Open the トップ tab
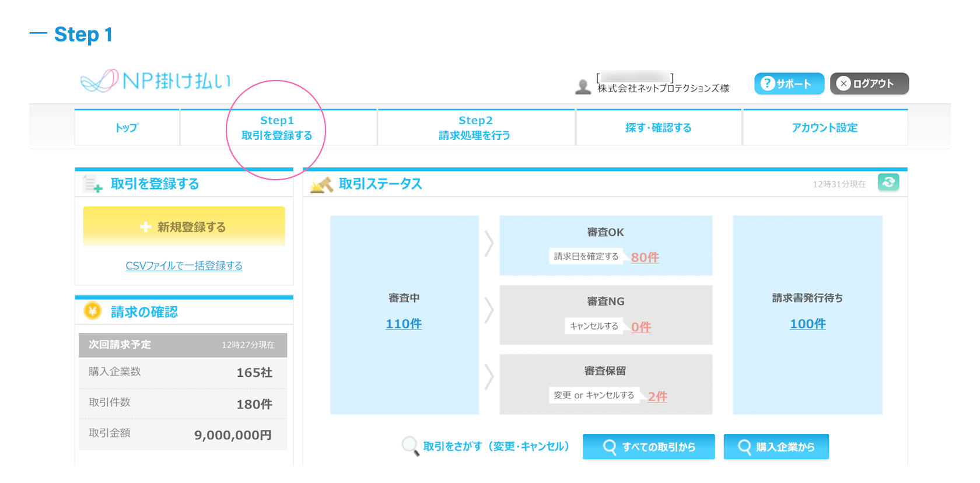 pos(127,127)
